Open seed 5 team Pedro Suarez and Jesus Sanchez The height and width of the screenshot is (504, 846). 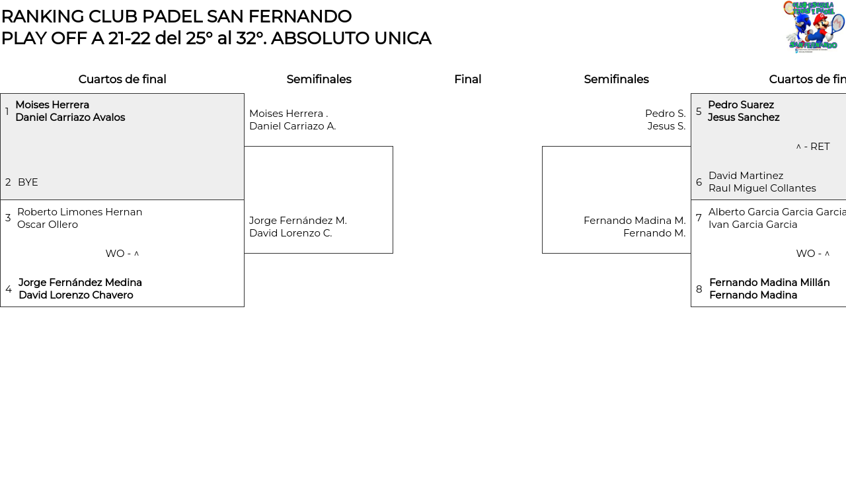point(744,111)
